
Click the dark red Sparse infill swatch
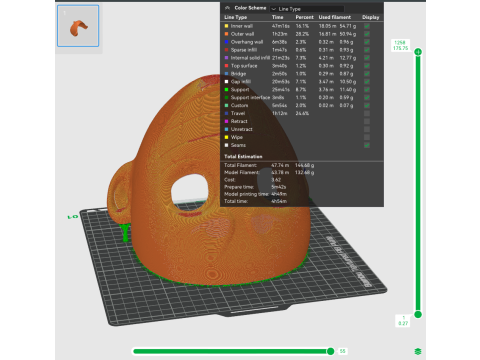click(226, 50)
